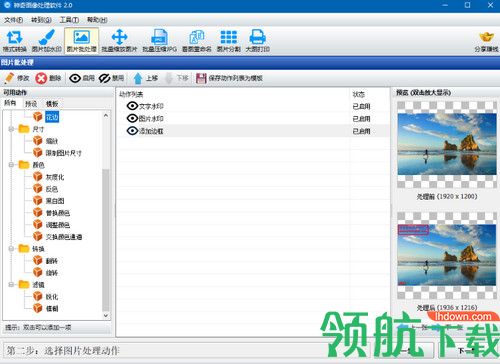Select the 调整颜色 action cube icon

pos(38,225)
